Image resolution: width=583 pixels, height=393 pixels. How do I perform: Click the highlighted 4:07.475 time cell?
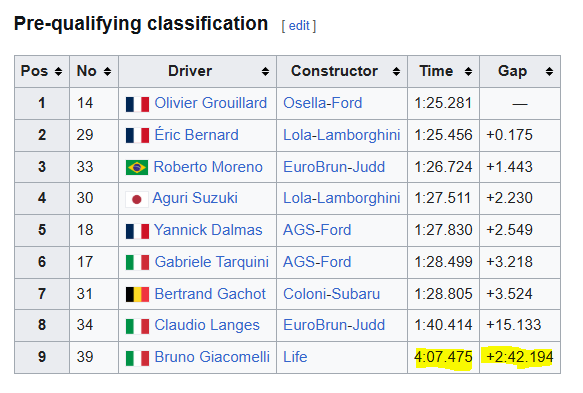point(444,357)
